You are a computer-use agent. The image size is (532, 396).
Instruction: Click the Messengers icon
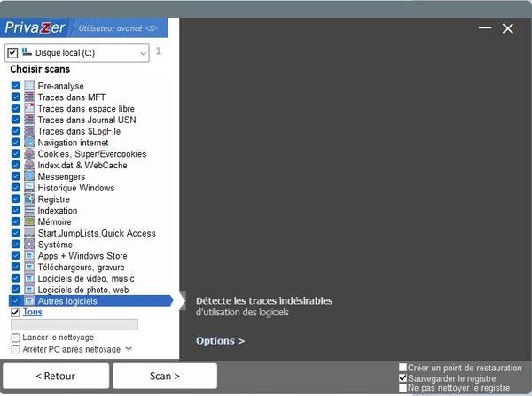pos(29,176)
